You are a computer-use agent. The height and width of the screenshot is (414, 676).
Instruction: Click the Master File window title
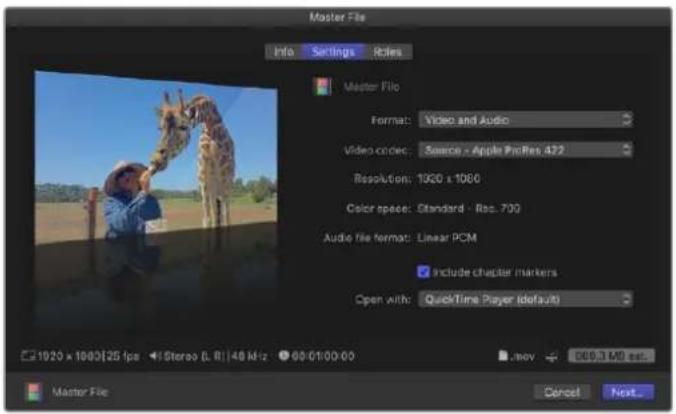click(337, 17)
